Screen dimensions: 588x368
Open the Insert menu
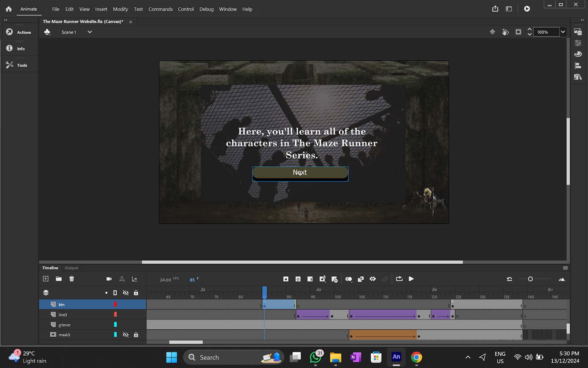[101, 9]
